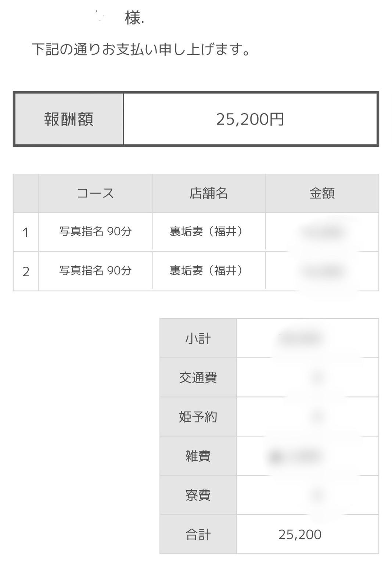This screenshot has height=564, width=392.
Task: Click second row 写真指名 90分 course
Action: coord(96,271)
